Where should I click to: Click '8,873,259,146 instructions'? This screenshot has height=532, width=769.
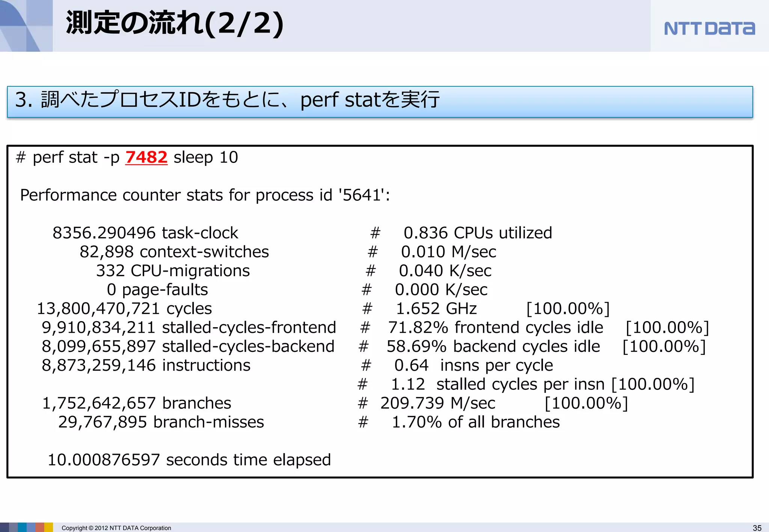pos(146,365)
